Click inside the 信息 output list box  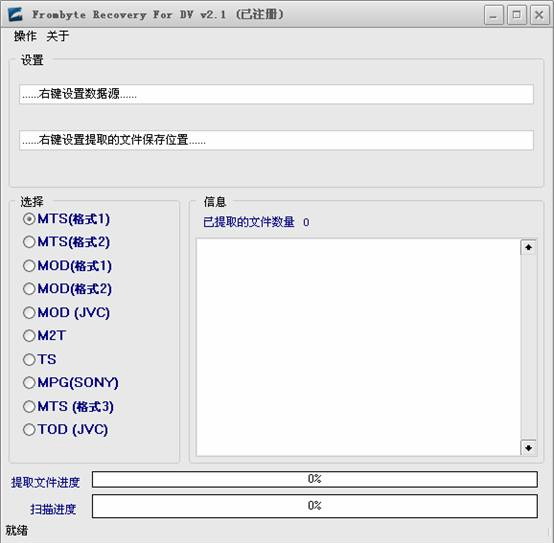358,347
